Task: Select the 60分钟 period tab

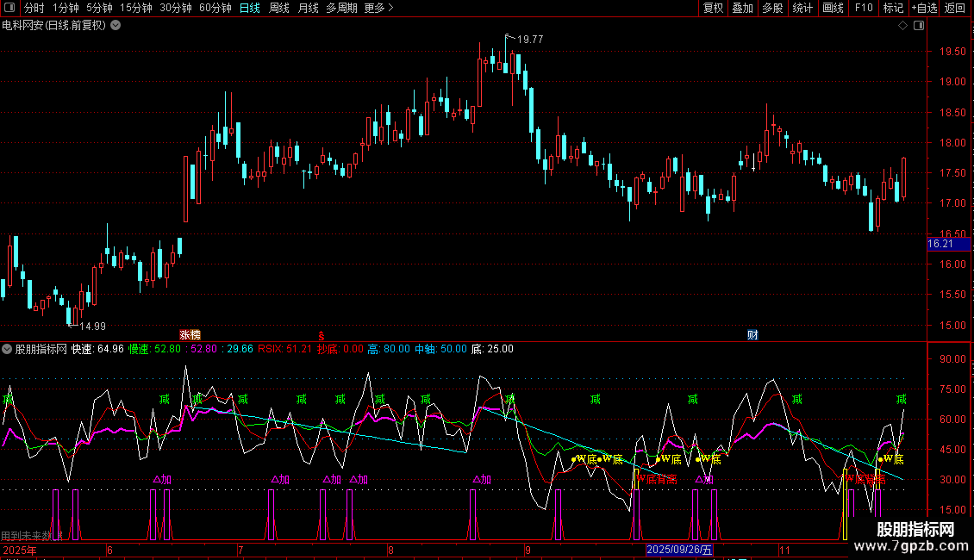Action: 215,9
